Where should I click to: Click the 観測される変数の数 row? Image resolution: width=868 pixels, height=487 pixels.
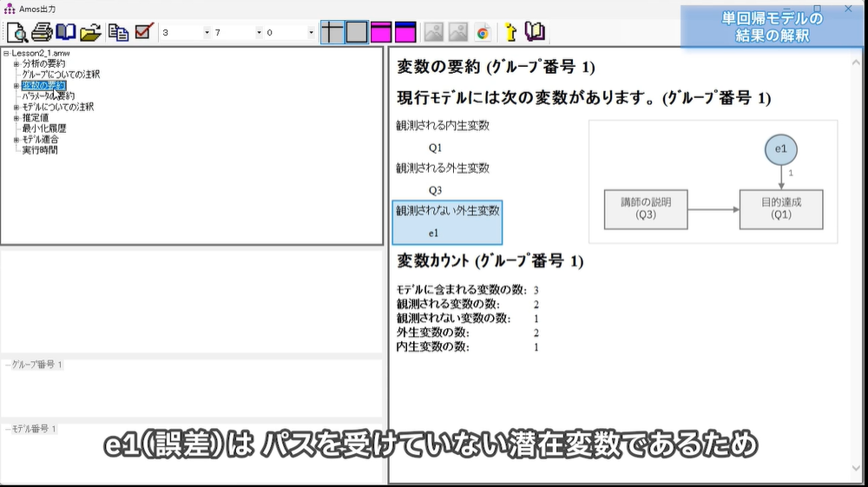[468, 305]
